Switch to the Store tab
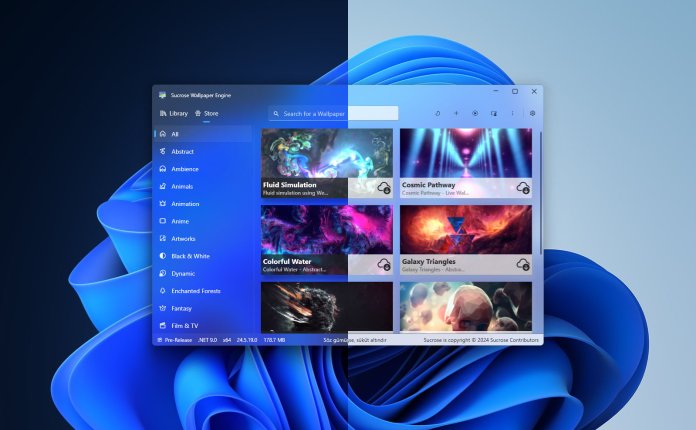The image size is (696, 430). click(x=206, y=114)
